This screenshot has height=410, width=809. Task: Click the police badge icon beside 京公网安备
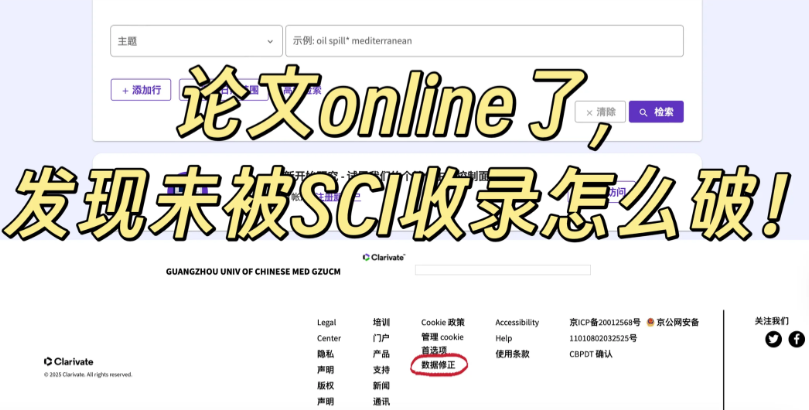pos(650,322)
